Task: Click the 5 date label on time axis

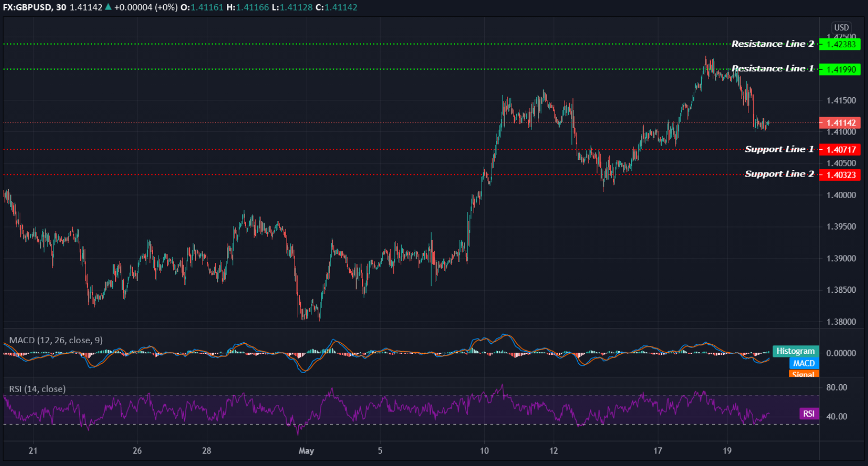Action: coord(380,451)
